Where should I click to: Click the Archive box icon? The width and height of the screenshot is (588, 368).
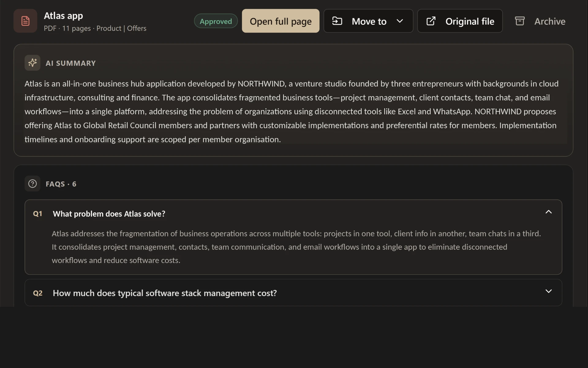520,21
